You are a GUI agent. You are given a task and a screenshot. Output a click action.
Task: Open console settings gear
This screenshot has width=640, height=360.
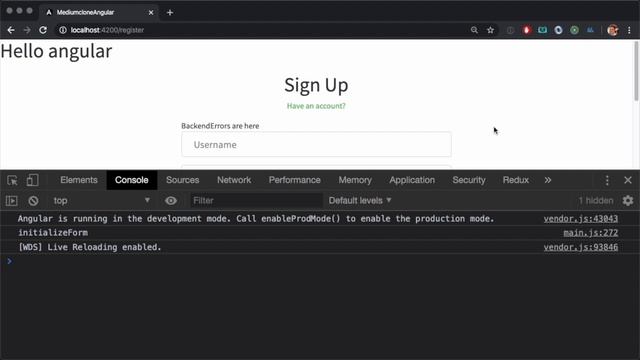[628, 200]
